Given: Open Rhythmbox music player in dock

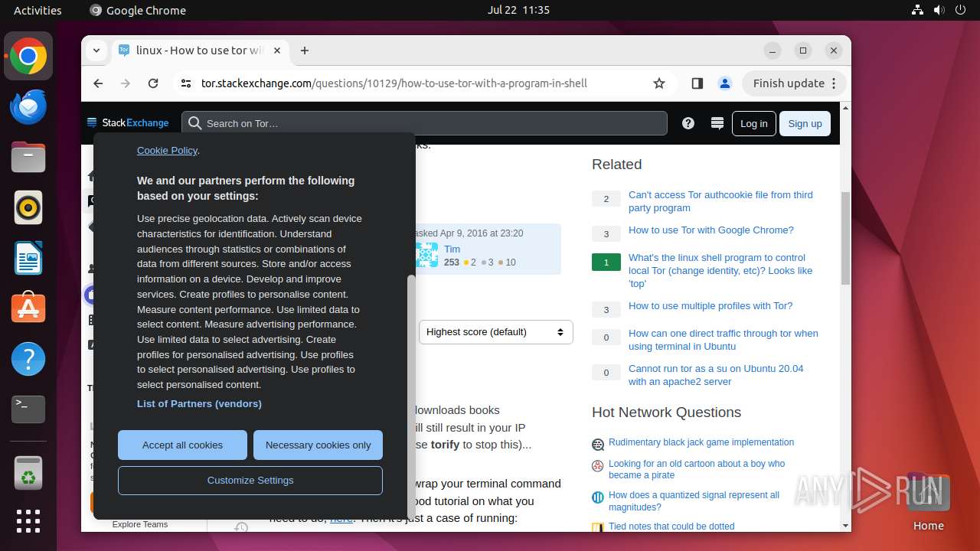Looking at the screenshot, I should pyautogui.click(x=28, y=207).
